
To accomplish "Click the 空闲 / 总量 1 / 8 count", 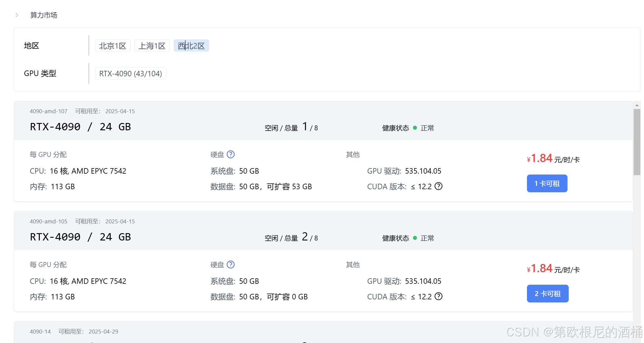I will 291,127.
